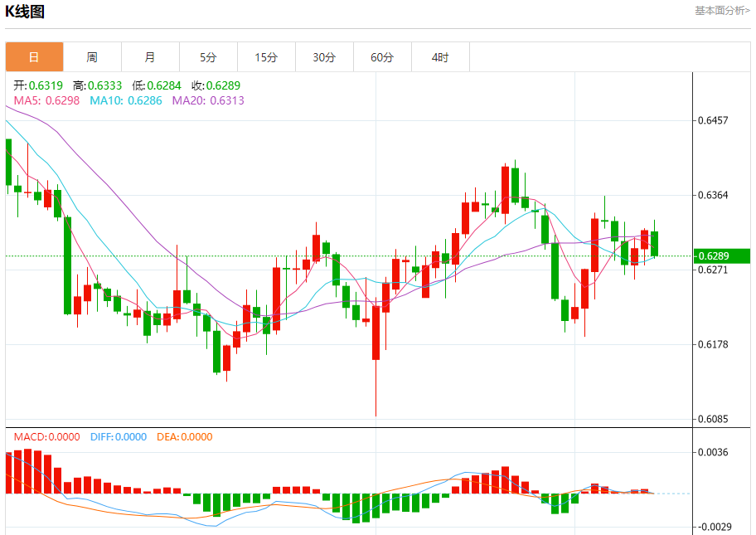Click the MA20: 0.6313 legend

(208, 100)
